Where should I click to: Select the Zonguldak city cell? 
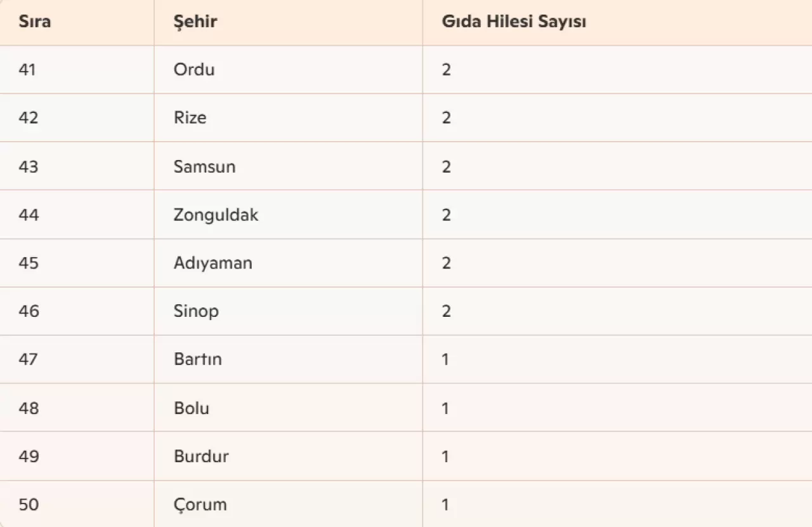216,215
